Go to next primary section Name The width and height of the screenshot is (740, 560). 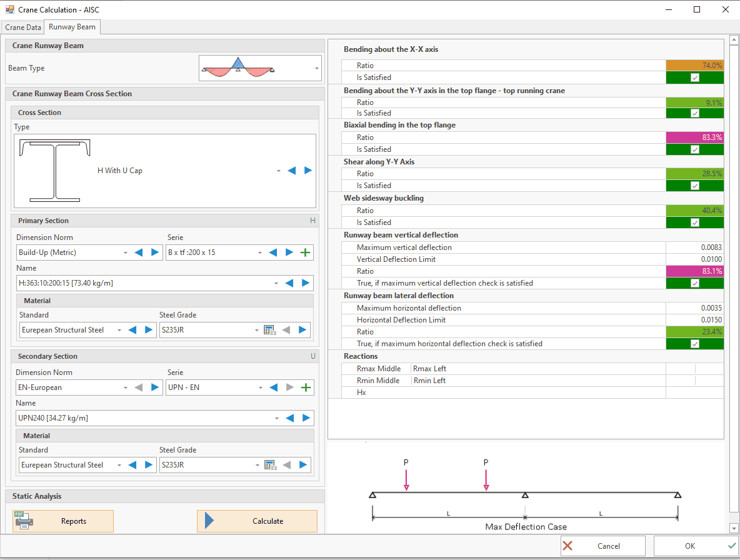click(x=306, y=283)
